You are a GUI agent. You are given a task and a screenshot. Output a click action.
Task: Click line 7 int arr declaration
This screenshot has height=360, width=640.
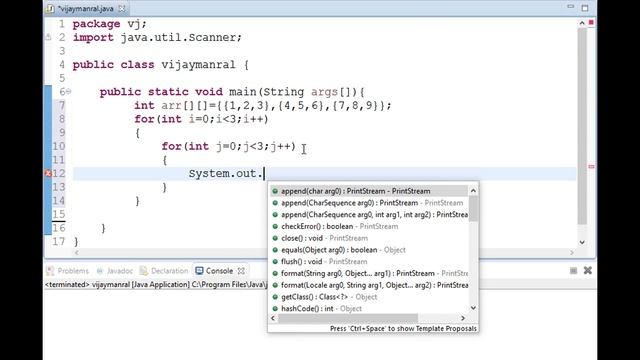263,105
